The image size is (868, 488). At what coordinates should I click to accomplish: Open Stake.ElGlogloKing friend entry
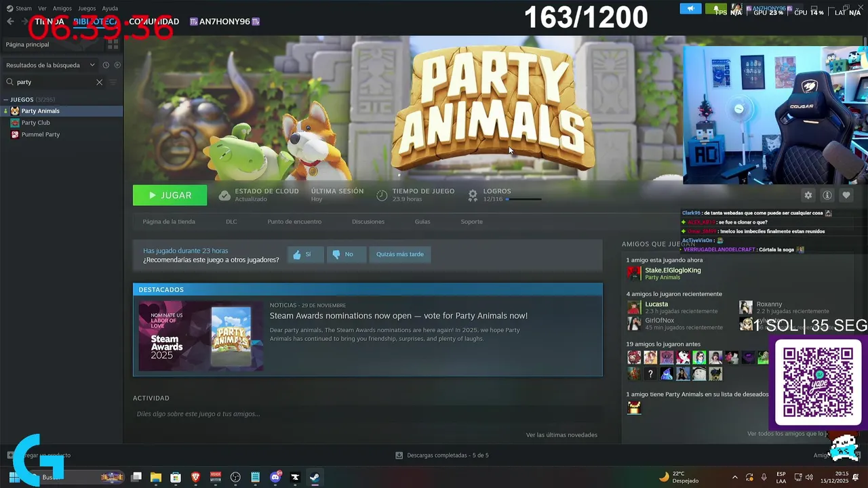(665, 273)
